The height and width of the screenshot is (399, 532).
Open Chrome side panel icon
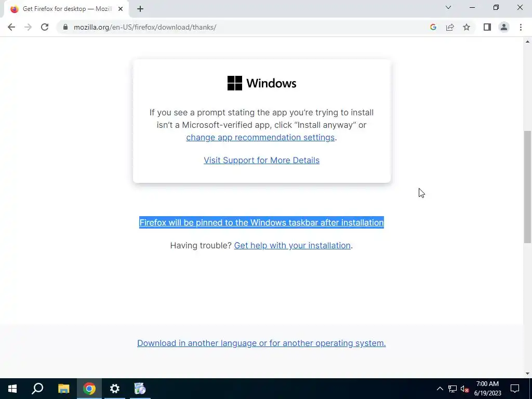(x=487, y=27)
